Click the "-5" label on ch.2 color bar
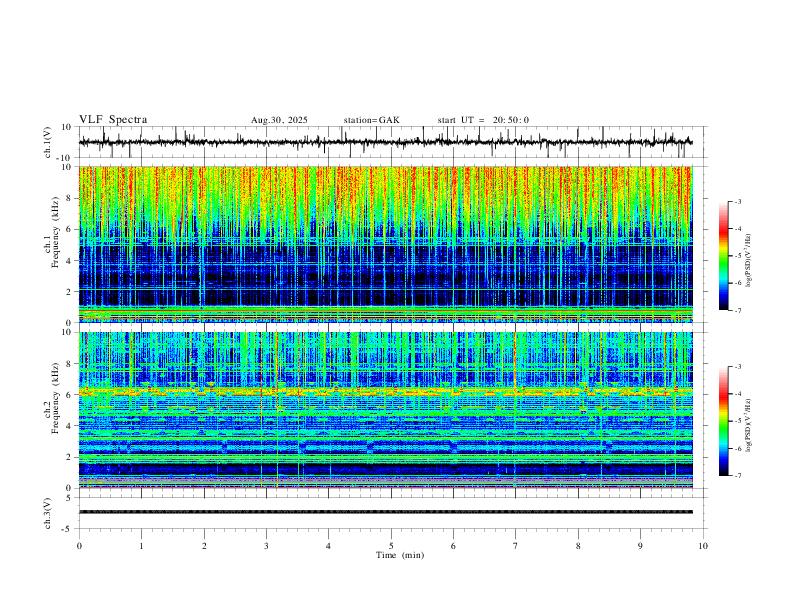This screenshot has height=612, width=792. coord(738,421)
